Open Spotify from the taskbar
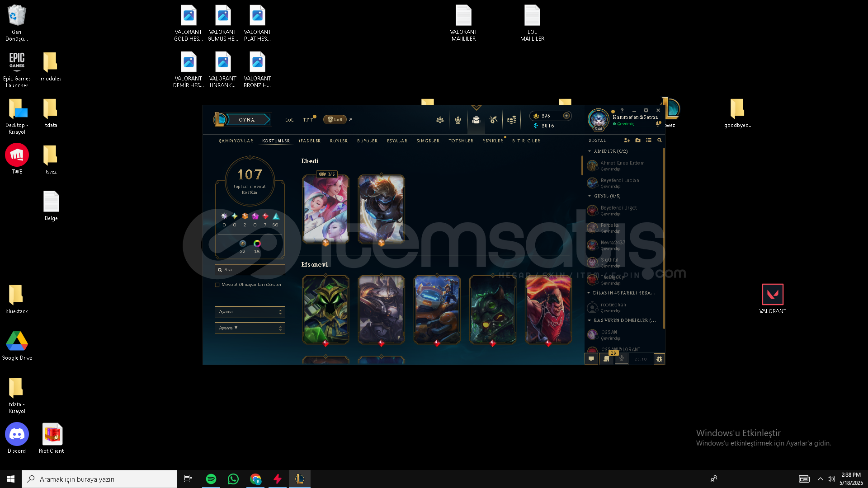Viewport: 868px width, 488px height. (211, 479)
